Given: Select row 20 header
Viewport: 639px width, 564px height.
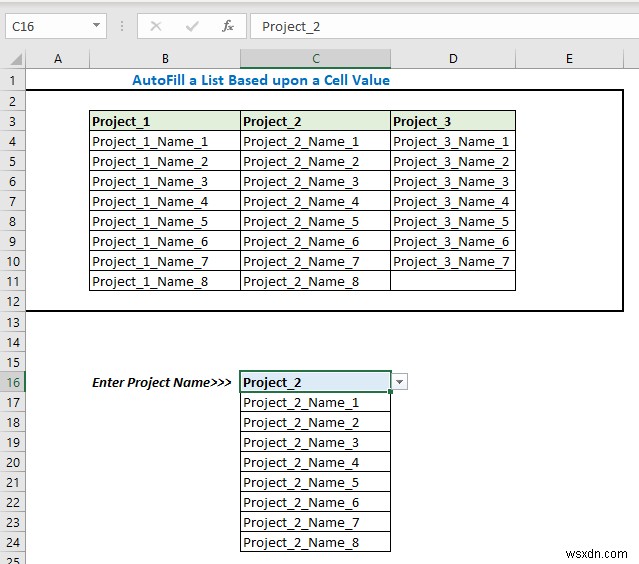Looking at the screenshot, I should [x=13, y=463].
